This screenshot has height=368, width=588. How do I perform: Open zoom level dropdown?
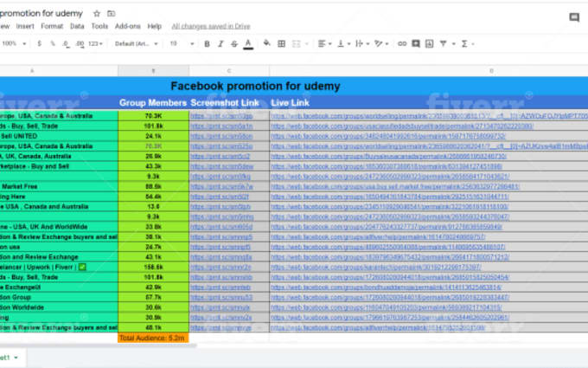coord(14,43)
